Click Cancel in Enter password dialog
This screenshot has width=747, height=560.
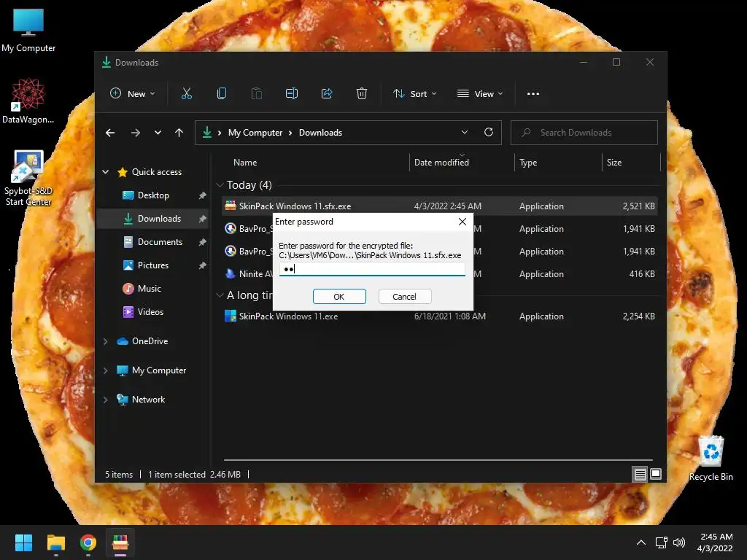pyautogui.click(x=404, y=296)
